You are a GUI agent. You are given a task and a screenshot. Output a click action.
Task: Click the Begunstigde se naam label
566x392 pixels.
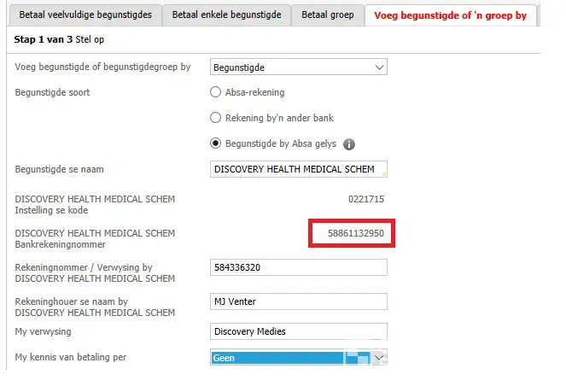coord(59,169)
